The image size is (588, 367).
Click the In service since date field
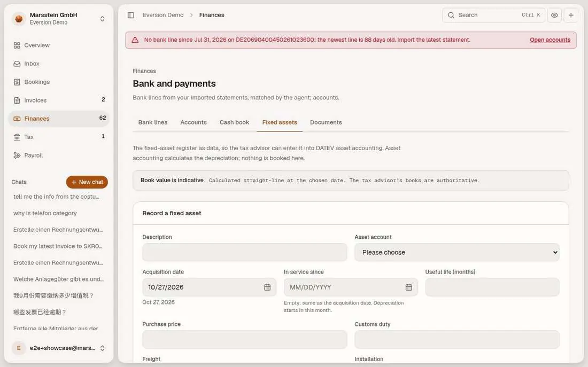point(351,287)
